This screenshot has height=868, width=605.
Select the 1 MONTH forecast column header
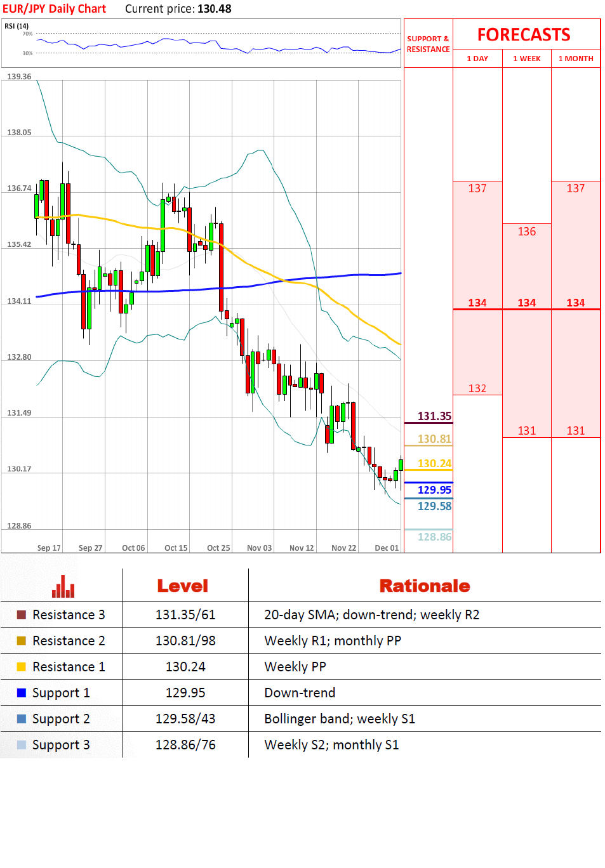coord(576,58)
